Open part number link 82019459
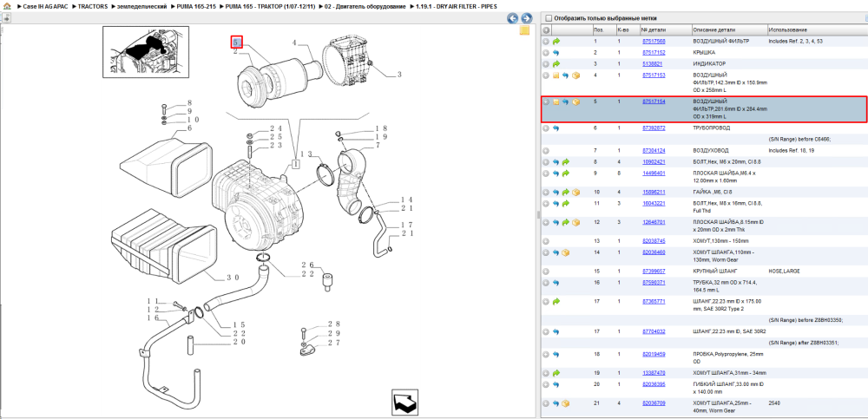Screen dimensions: 868x419 [x=654, y=354]
